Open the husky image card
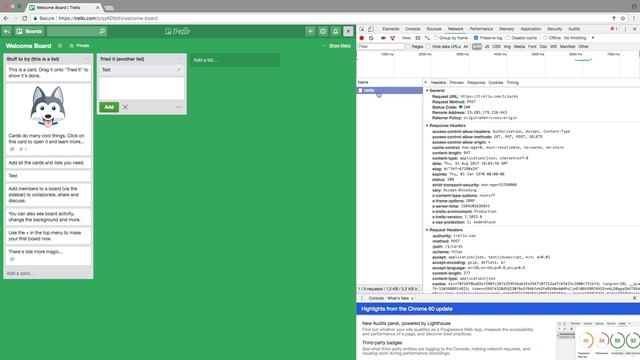 (48, 119)
